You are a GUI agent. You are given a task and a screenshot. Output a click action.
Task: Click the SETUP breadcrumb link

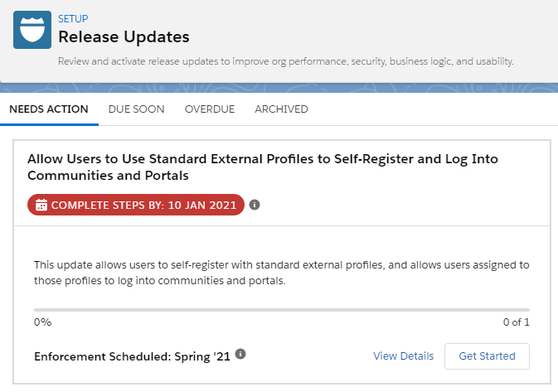click(73, 18)
